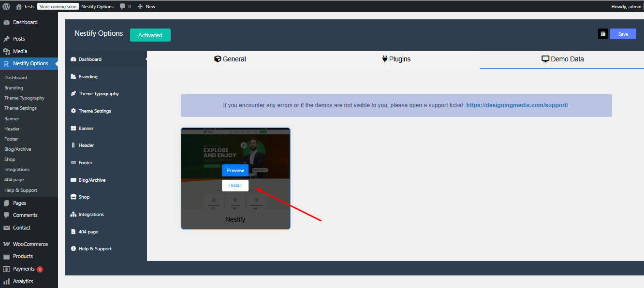Open Banner submenu link in WordPress sidebar

tap(12, 119)
